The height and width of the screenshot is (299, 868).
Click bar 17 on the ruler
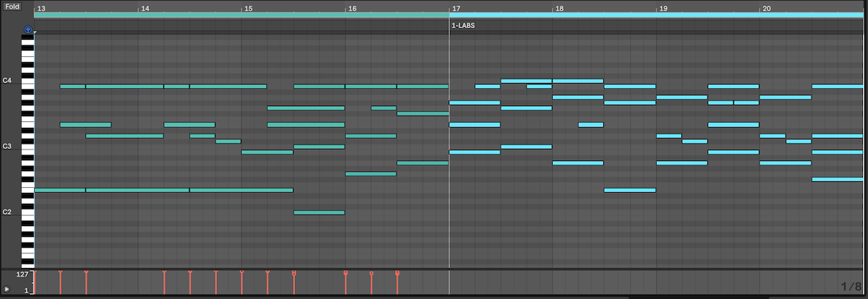pos(456,8)
